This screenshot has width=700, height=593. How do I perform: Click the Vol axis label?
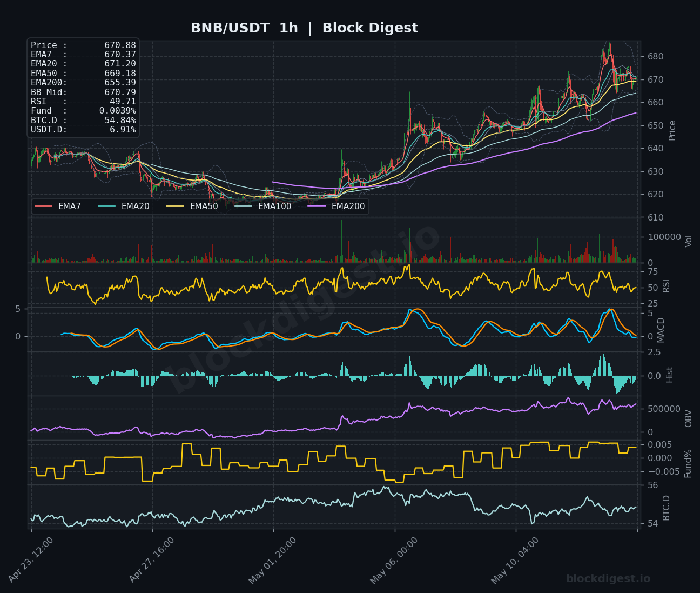(x=688, y=241)
